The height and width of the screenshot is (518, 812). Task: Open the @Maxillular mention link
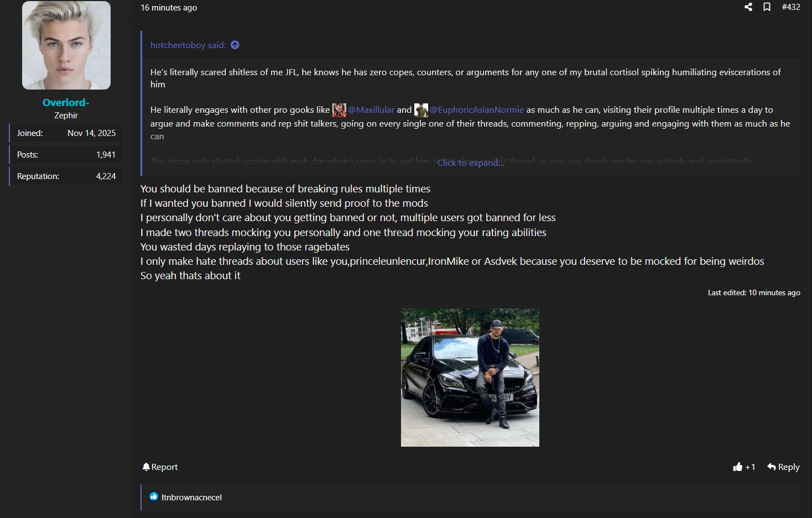(x=371, y=110)
